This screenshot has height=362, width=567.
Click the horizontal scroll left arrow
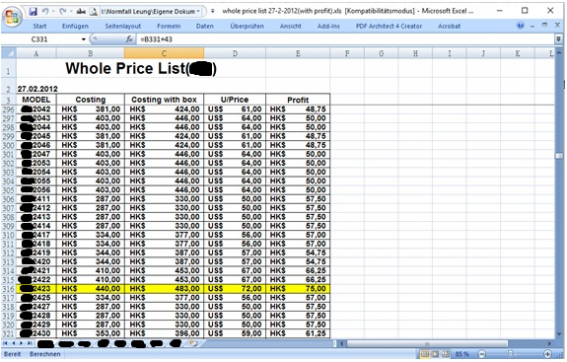click(342, 343)
